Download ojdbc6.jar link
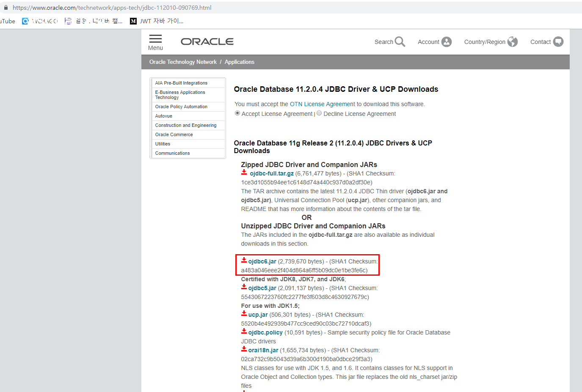 [262, 261]
